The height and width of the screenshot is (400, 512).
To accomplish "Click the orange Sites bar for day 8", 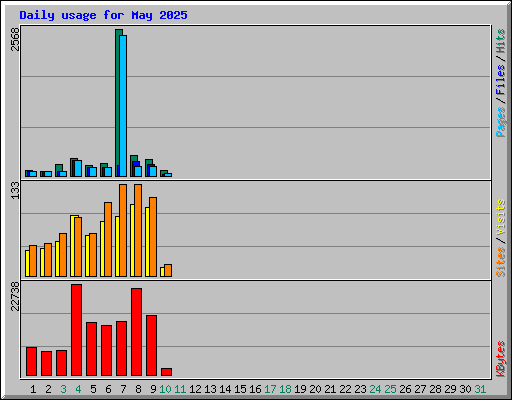I will [x=138, y=230].
